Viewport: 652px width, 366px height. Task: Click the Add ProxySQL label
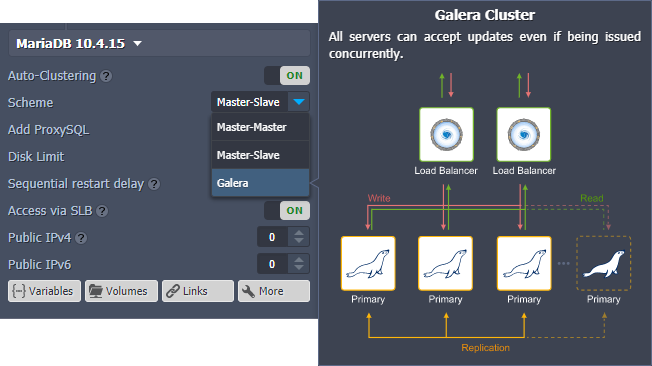(49, 130)
